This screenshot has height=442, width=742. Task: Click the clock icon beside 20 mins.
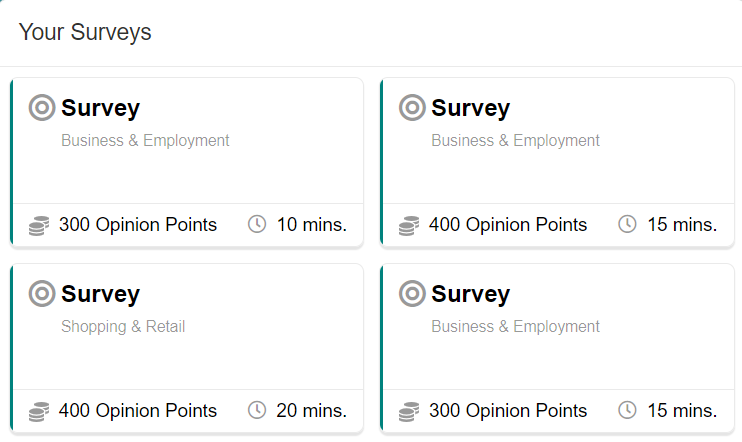point(257,410)
